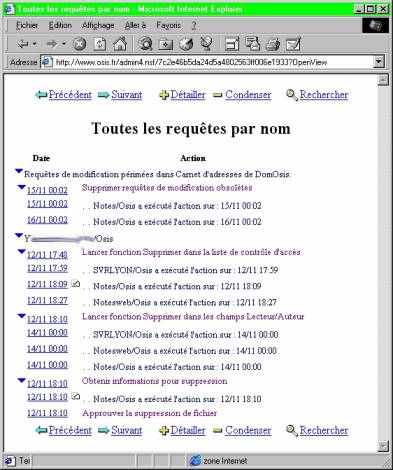Follow the Suivant link above the page title
Screen dimensions: 393x470
coord(127,95)
